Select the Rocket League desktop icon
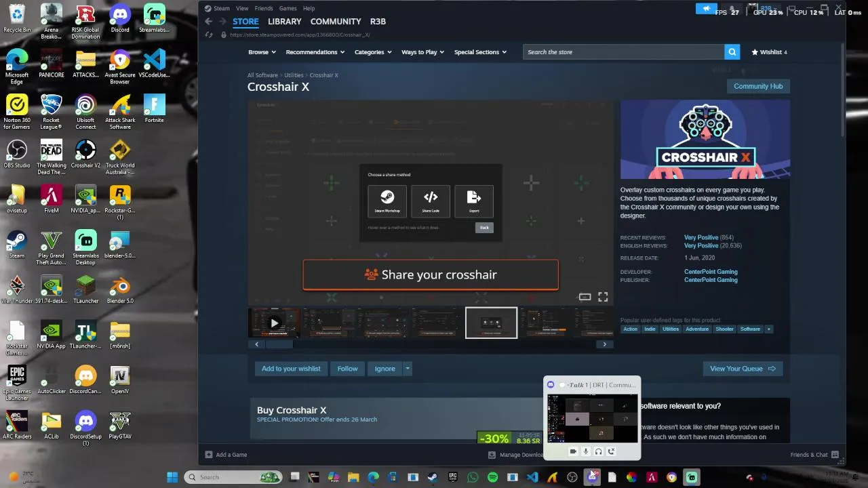This screenshot has width=868, height=488. point(51,112)
